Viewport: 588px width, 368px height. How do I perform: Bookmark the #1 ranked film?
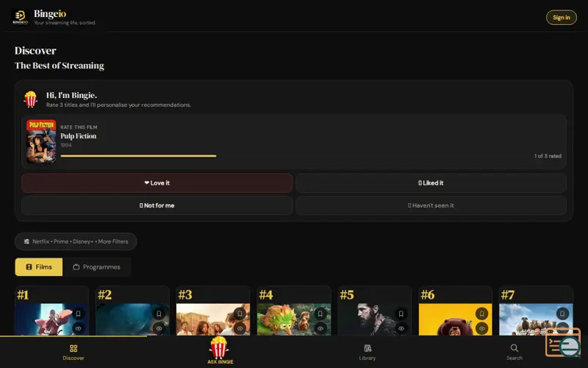click(78, 314)
